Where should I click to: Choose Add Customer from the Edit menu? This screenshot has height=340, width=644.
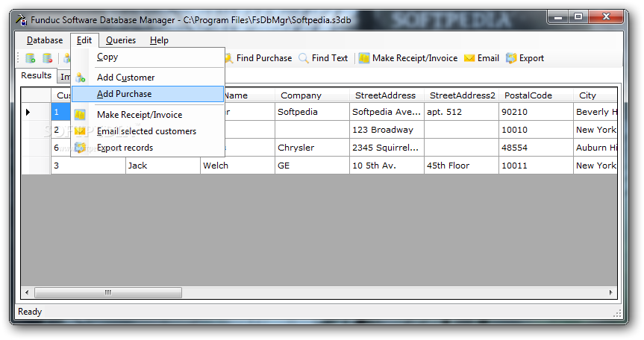pyautogui.click(x=148, y=78)
